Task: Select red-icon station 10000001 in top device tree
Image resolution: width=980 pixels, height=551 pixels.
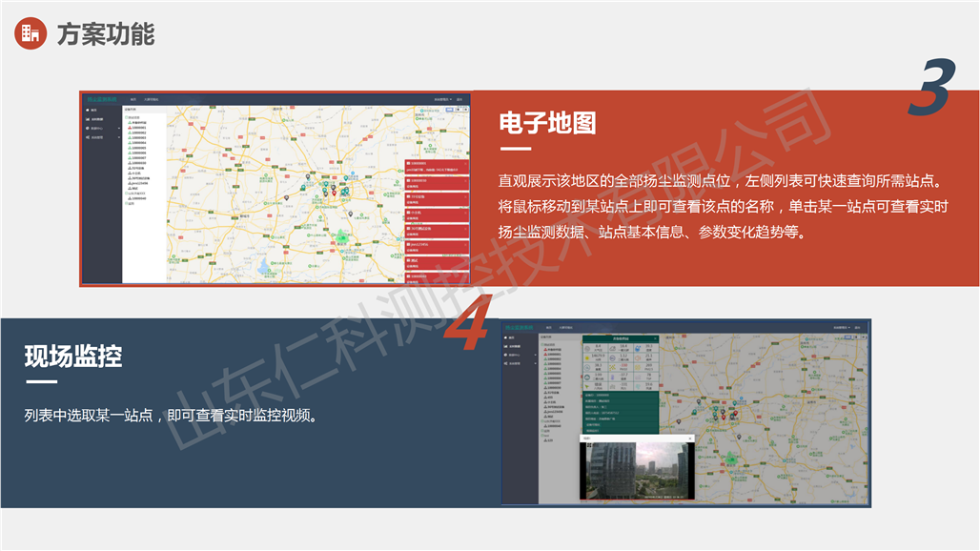Action: (x=137, y=128)
